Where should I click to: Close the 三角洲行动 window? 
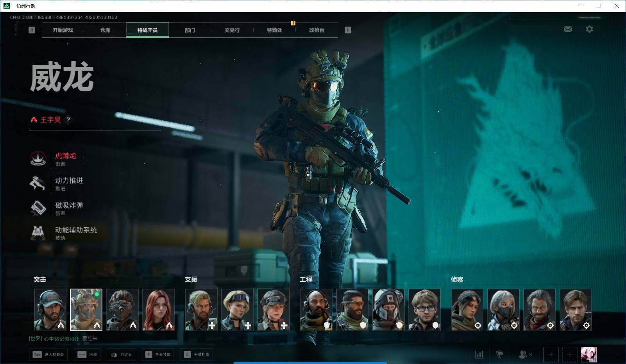pos(617,6)
